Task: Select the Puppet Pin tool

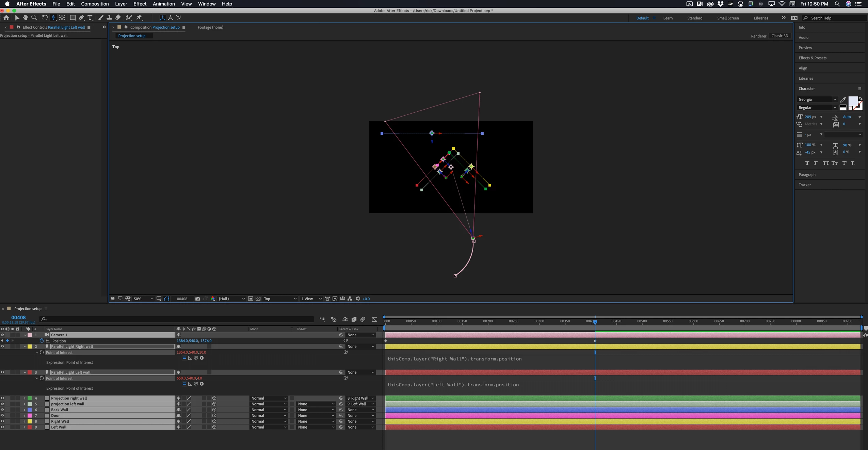Action: point(139,18)
